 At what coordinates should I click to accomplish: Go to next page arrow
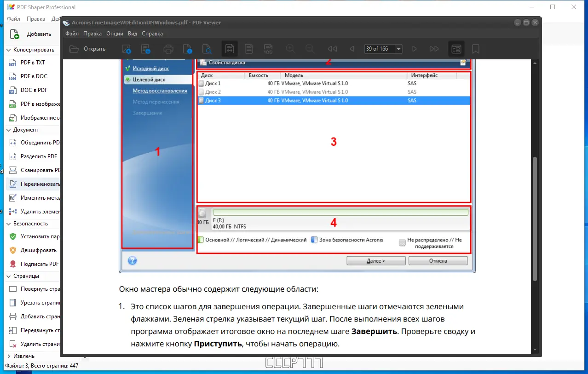[x=415, y=49]
